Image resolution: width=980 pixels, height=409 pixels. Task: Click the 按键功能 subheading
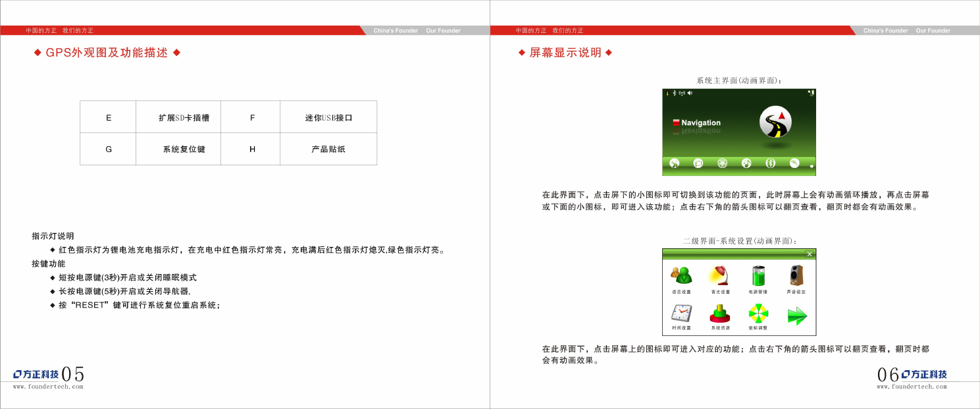tap(49, 263)
